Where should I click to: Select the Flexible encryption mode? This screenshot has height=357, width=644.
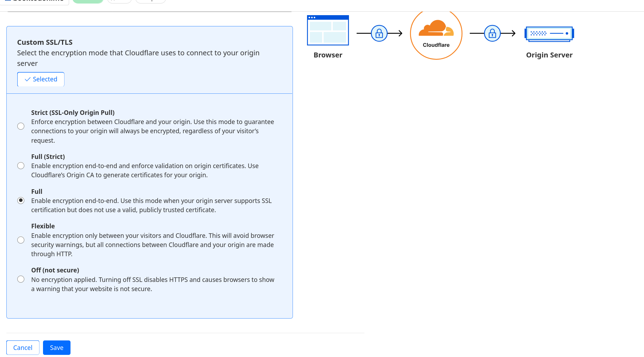21,240
